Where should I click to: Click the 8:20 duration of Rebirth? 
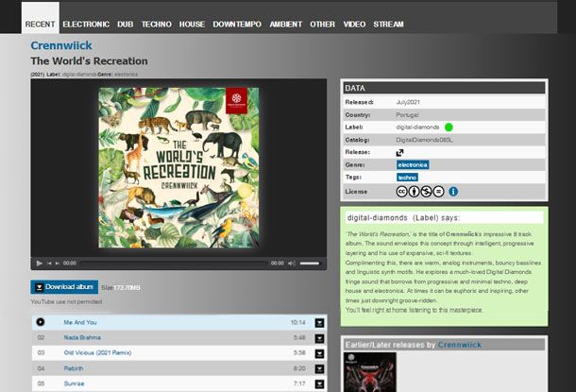299,368
